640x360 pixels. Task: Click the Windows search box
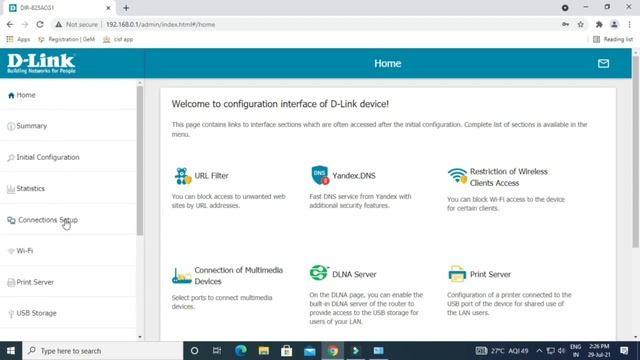click(102, 351)
